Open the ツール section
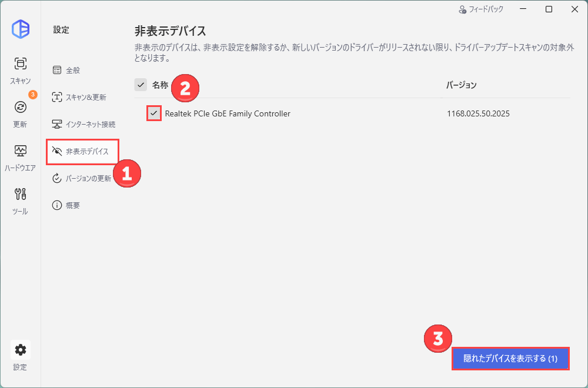This screenshot has width=588, height=388. (x=20, y=201)
